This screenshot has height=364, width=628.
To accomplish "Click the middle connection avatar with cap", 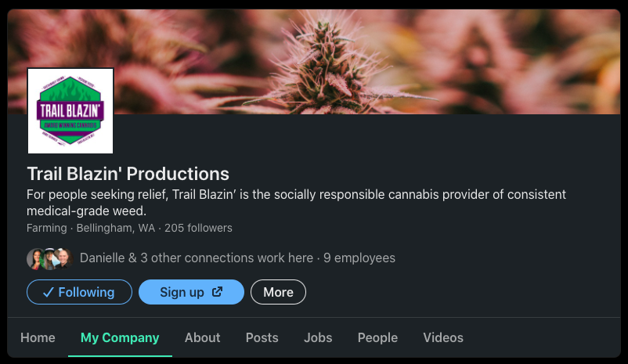I will click(49, 258).
